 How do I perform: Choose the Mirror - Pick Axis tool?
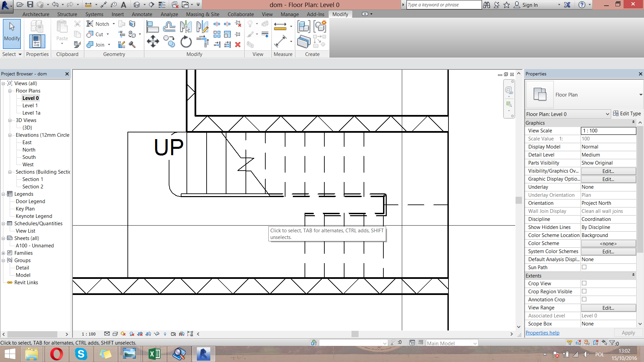186,26
